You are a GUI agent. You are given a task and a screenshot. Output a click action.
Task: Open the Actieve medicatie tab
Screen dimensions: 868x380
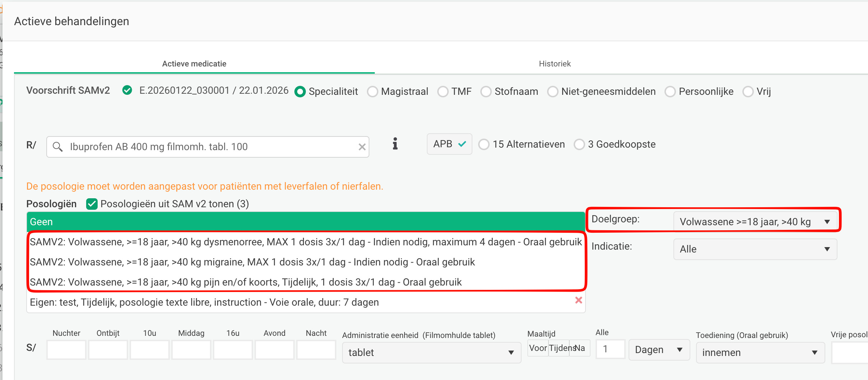[x=194, y=64]
